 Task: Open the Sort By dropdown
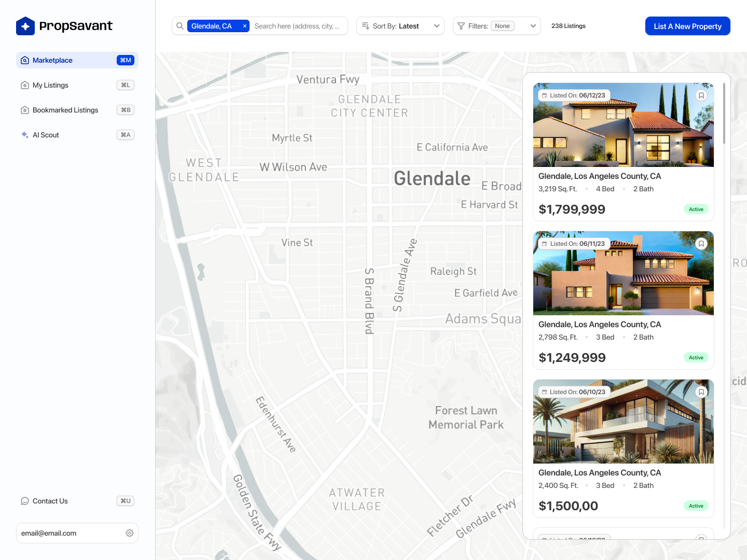400,25
